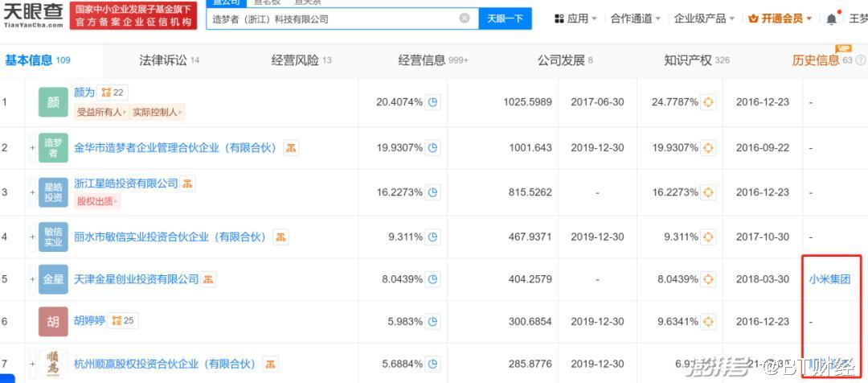Open the 企业级产品 dropdown

704,19
